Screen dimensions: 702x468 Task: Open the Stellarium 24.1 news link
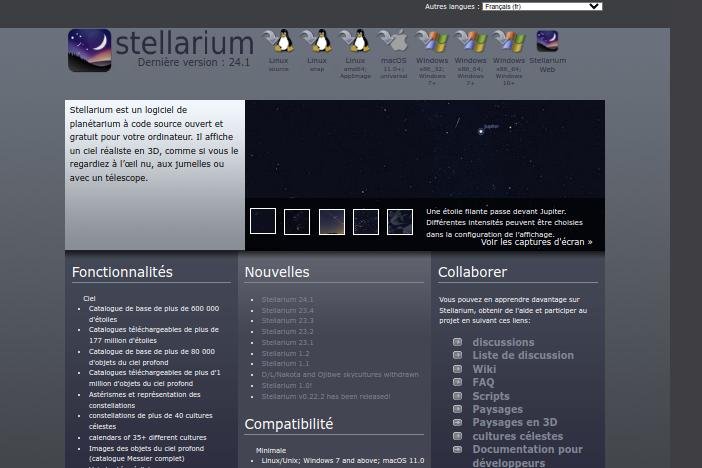[x=287, y=299]
